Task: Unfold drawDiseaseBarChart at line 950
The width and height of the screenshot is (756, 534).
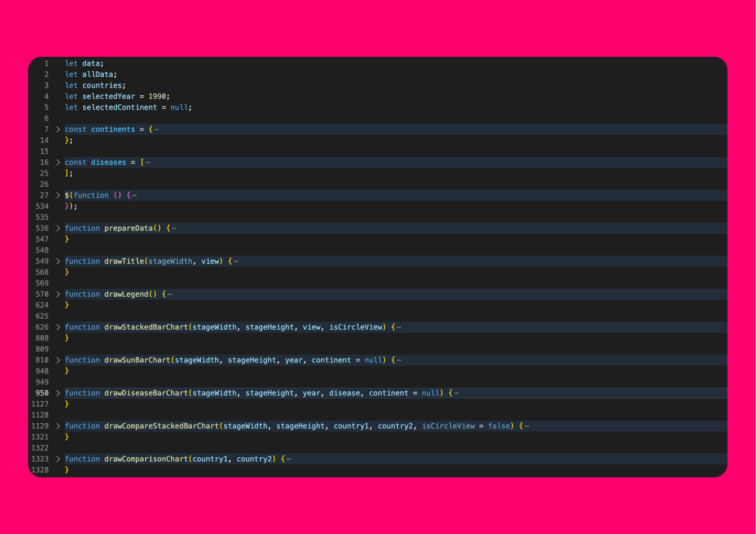Action: (x=58, y=393)
